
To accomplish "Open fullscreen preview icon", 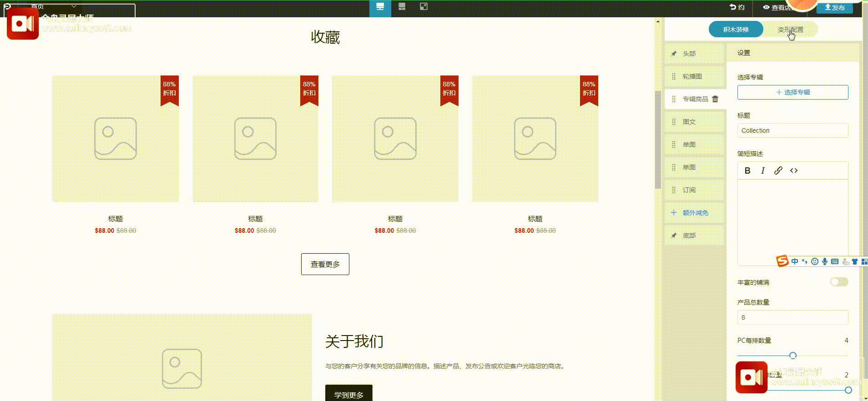I will coord(424,6).
